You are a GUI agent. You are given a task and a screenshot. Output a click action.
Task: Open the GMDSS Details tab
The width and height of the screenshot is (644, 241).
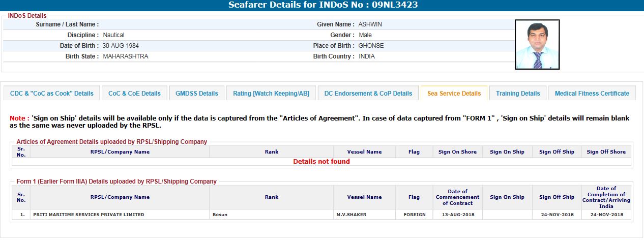point(196,94)
